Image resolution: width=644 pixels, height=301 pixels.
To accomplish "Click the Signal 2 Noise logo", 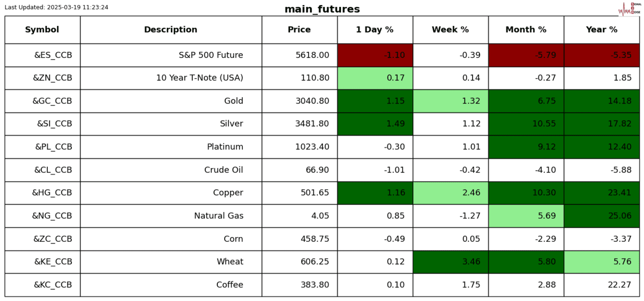I will (629, 8).
